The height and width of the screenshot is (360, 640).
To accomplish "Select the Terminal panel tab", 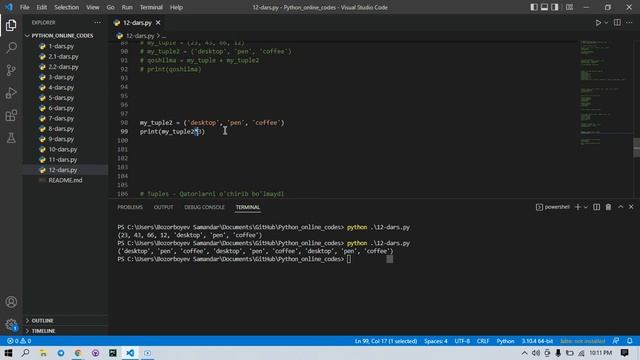I will tap(247, 207).
